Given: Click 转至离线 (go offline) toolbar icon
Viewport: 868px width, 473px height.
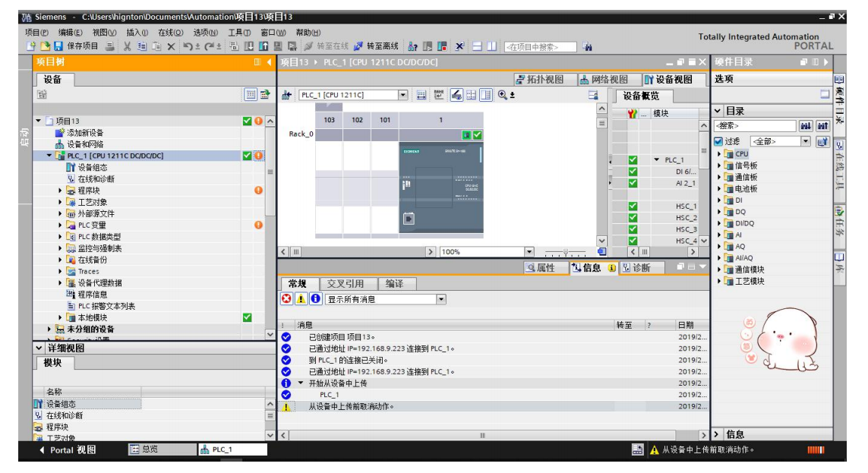Looking at the screenshot, I should pos(358,46).
